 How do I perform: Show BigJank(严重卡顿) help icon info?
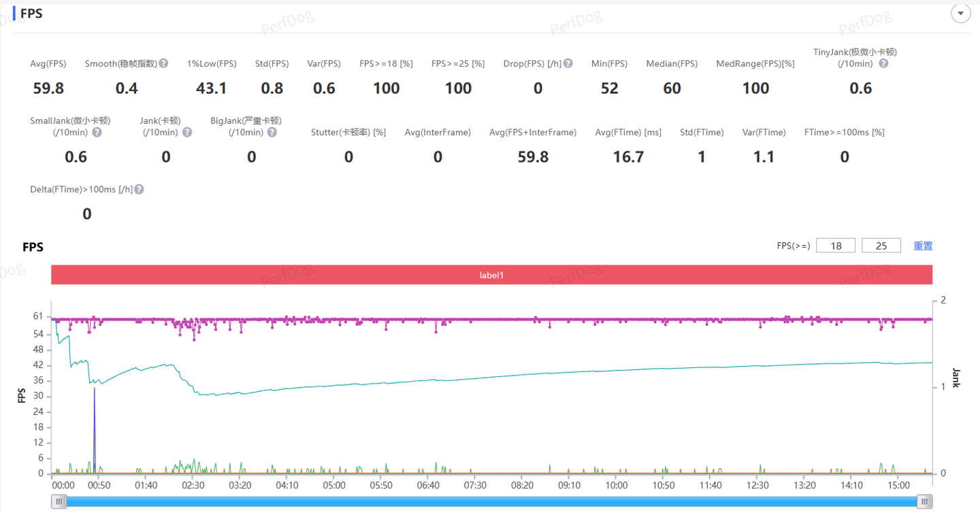(272, 132)
